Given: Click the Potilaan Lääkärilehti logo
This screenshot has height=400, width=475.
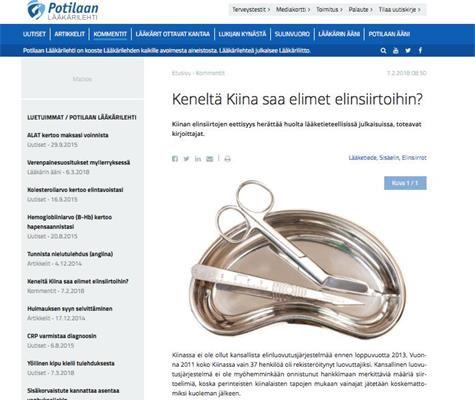Looking at the screenshot, I should [63, 11].
